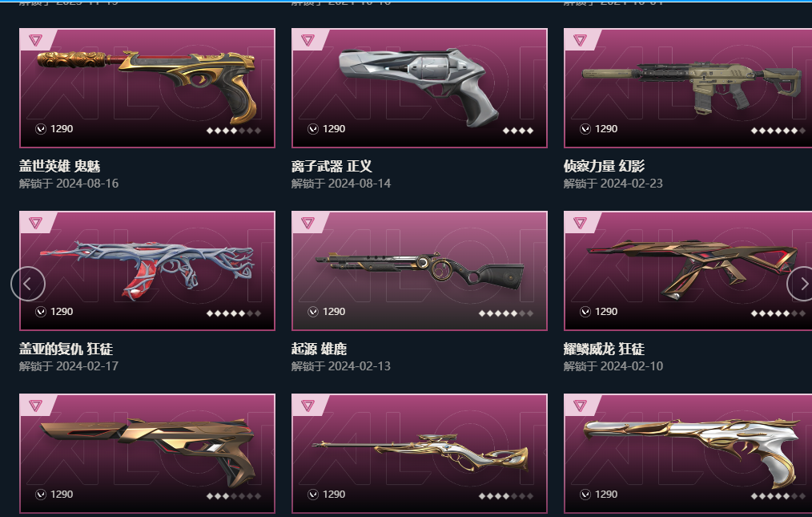Click VP currency icon on 耀鳞威龙 狂徒 card

pyautogui.click(x=585, y=312)
